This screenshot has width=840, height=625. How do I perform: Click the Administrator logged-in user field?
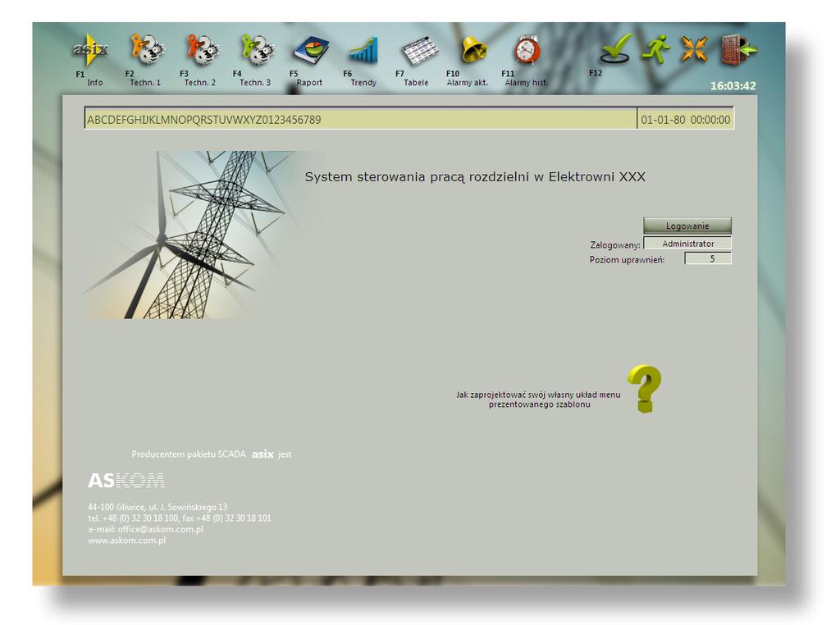pos(687,244)
